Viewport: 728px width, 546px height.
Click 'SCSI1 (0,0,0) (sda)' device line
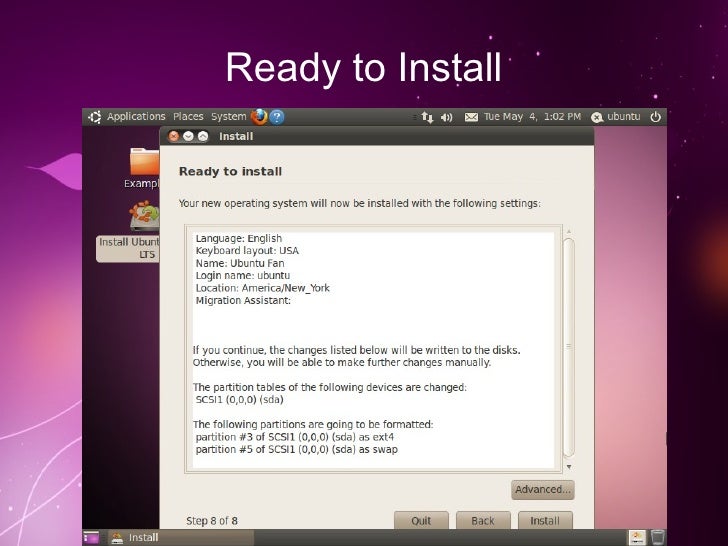[239, 399]
